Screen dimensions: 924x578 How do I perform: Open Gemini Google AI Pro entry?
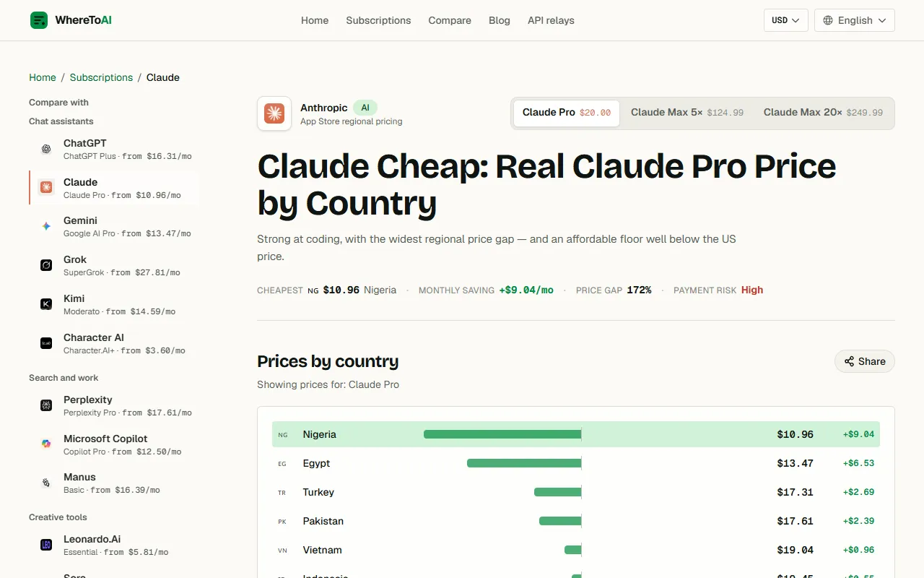(x=114, y=226)
